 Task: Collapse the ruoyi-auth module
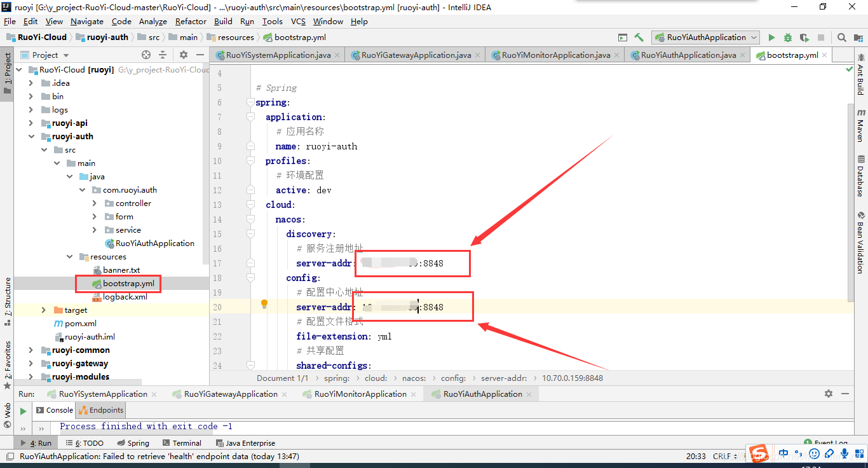(31, 136)
